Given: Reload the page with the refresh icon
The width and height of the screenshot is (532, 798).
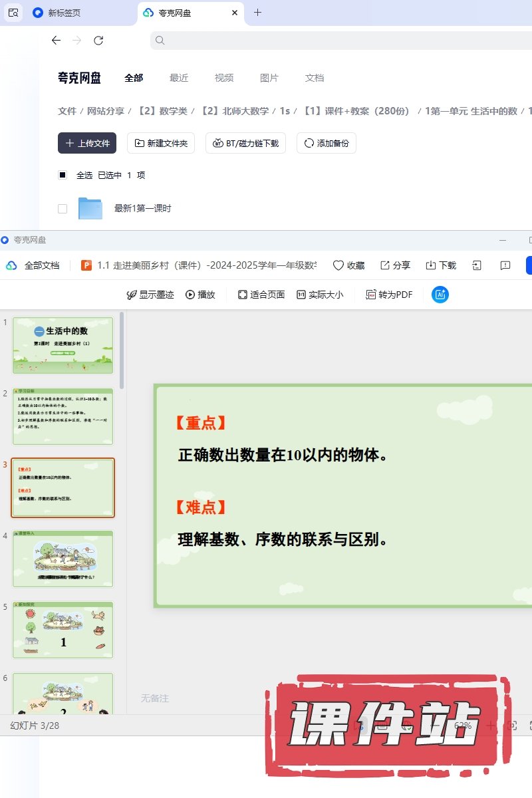Looking at the screenshot, I should pos(98,41).
